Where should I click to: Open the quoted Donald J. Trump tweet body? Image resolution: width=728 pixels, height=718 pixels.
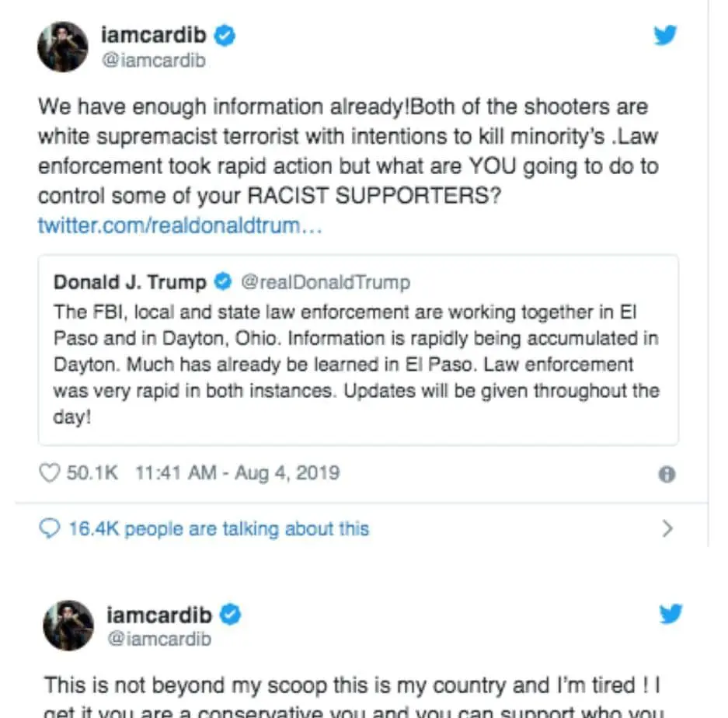356,364
